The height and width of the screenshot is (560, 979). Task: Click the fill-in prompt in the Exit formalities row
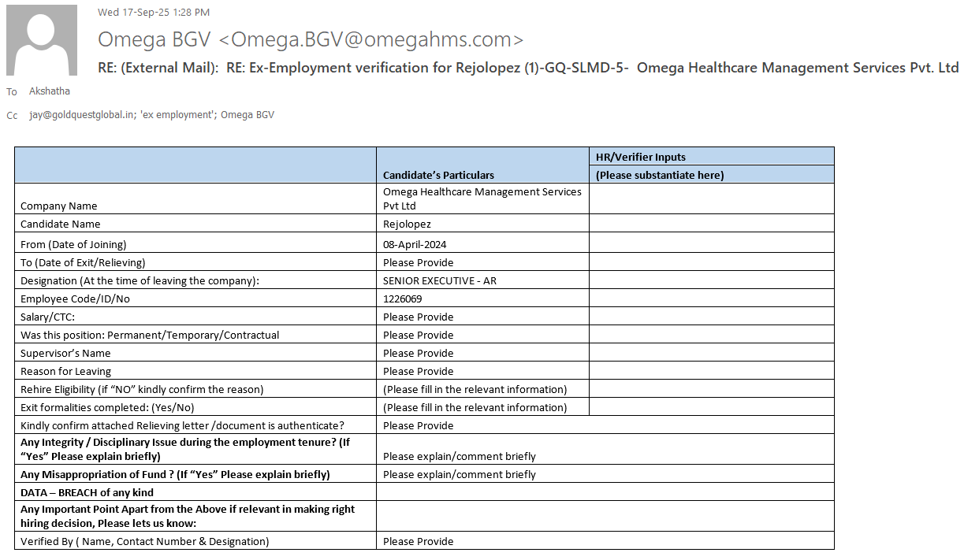pyautogui.click(x=475, y=407)
